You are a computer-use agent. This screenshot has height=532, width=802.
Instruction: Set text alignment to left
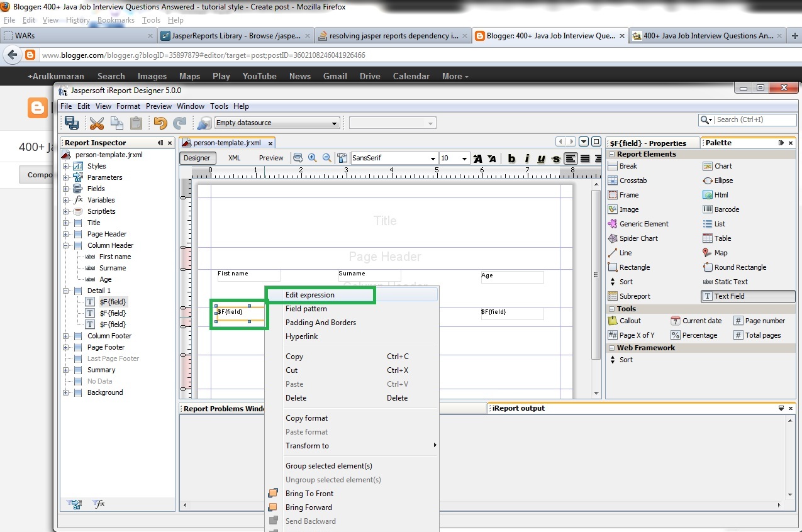click(571, 158)
